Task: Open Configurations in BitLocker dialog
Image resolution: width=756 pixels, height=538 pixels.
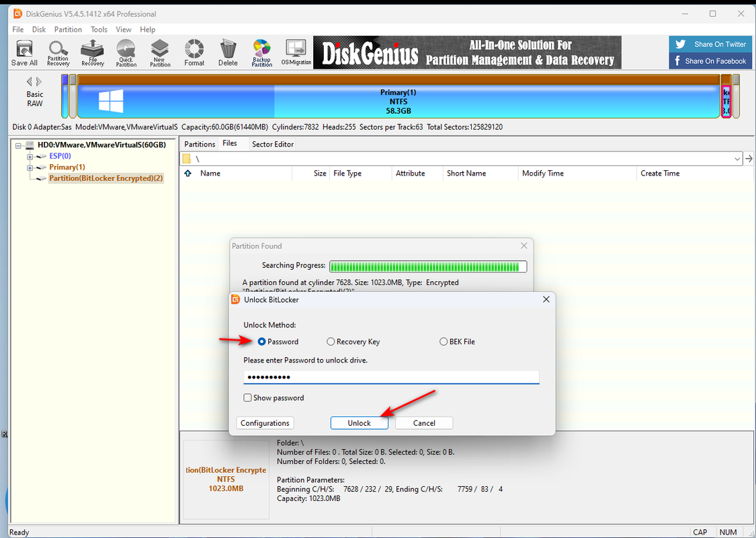Action: tap(265, 423)
